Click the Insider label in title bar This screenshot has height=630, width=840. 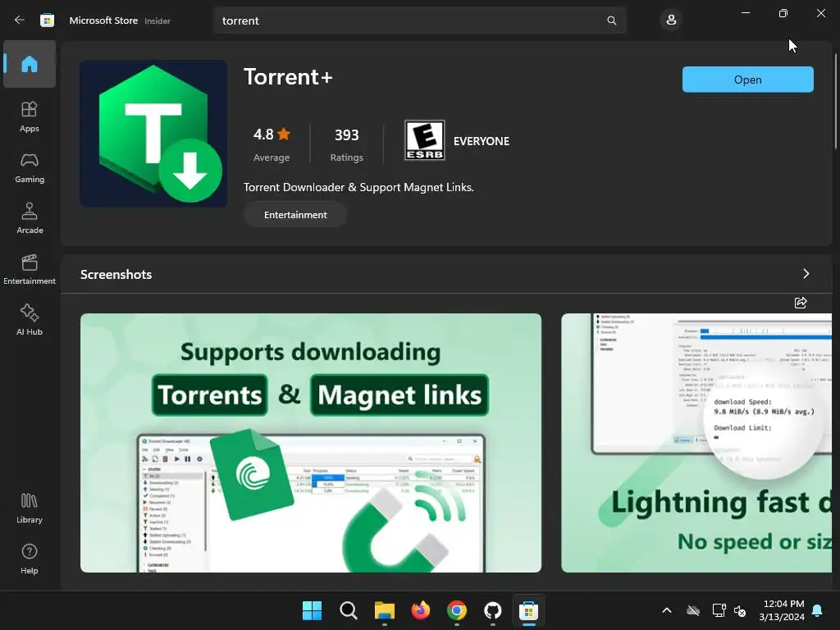click(157, 21)
